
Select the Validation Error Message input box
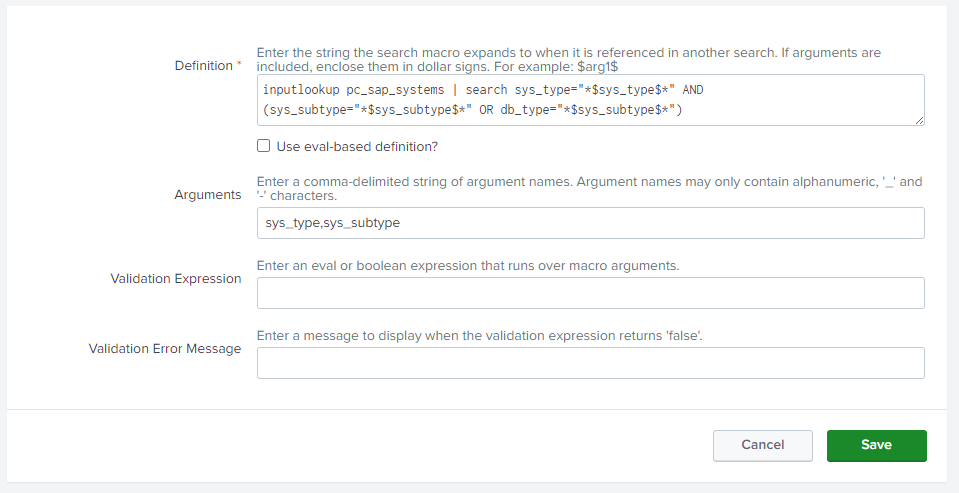pyautogui.click(x=590, y=363)
